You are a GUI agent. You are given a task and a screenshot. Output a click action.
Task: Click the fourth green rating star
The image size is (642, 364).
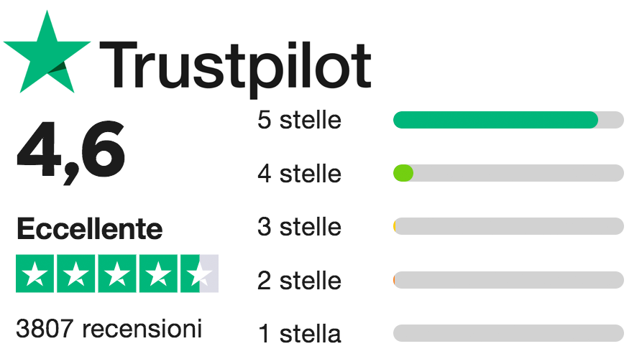click(x=158, y=274)
